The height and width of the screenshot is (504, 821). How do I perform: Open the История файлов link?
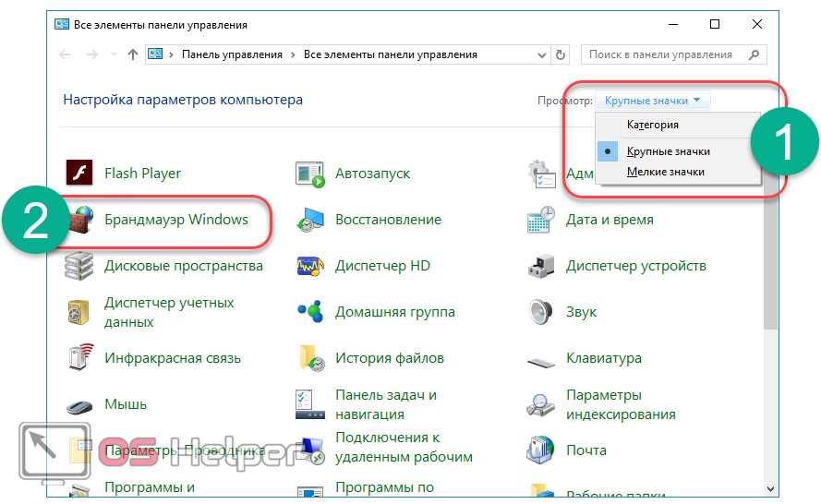[x=389, y=358]
